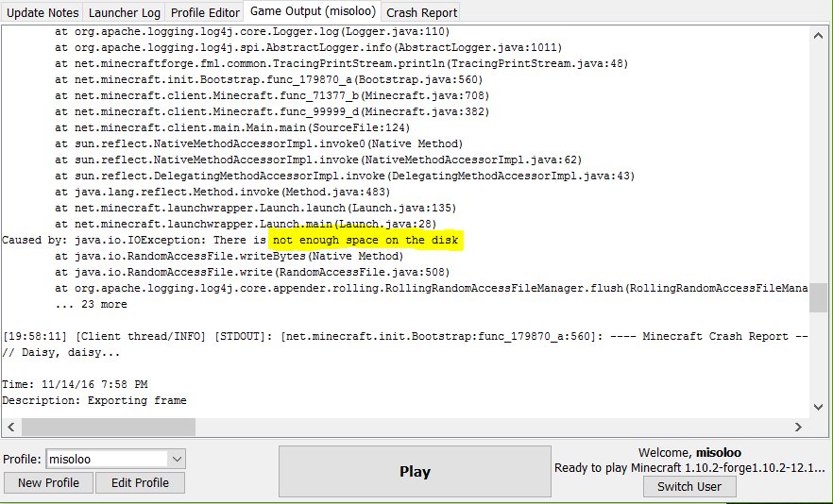Open the Profile dropdown showing misoloo
Image resolution: width=833 pixels, height=504 pixels.
point(116,459)
